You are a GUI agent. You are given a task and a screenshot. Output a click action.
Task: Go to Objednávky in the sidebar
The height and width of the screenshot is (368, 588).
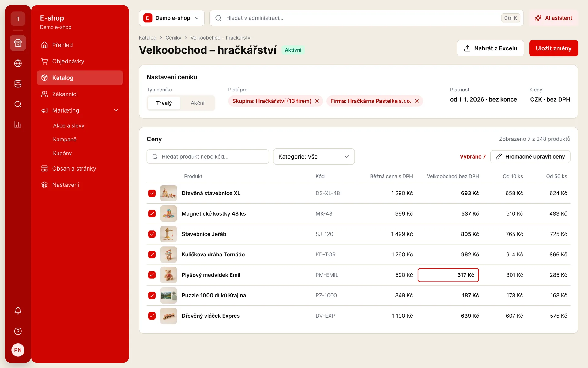pos(80,61)
